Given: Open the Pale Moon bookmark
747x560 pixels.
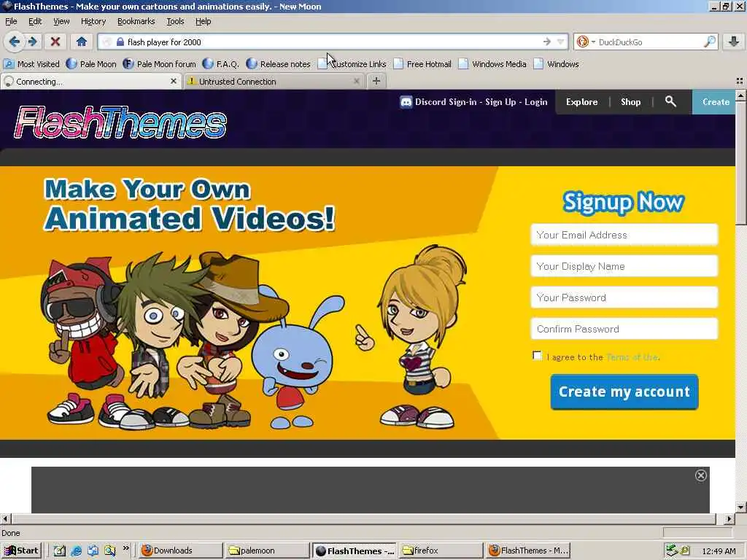Looking at the screenshot, I should click(91, 64).
